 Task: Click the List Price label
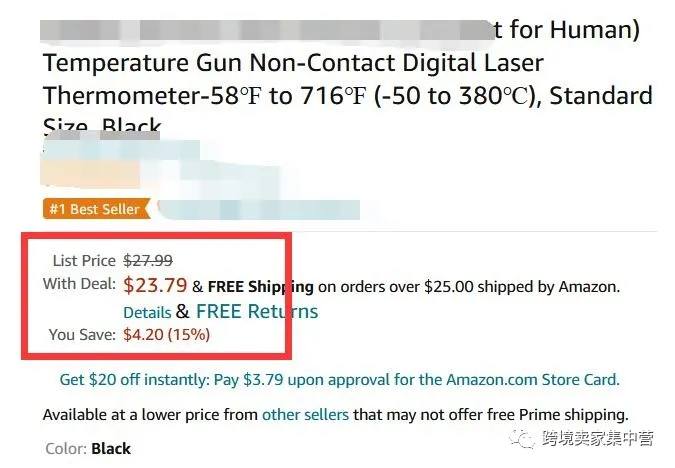pyautogui.click(x=84, y=260)
